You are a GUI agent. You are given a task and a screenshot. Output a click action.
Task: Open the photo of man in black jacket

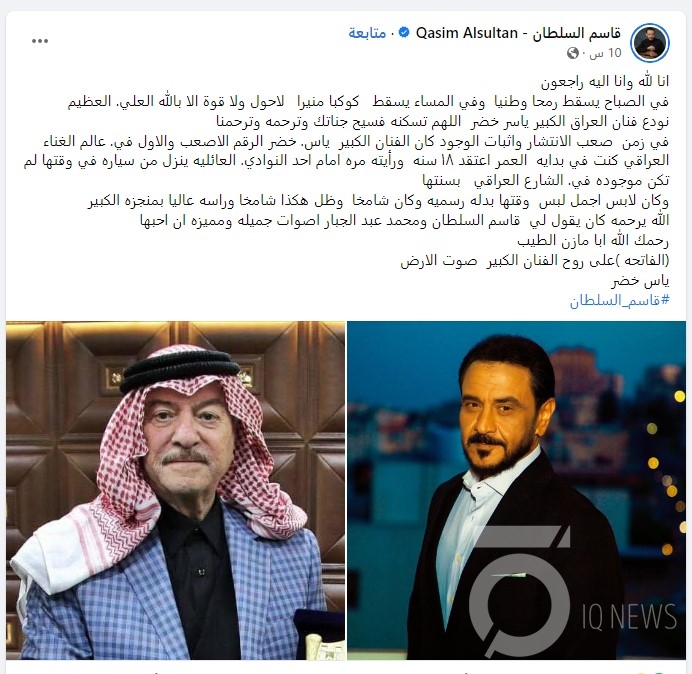click(x=516, y=490)
